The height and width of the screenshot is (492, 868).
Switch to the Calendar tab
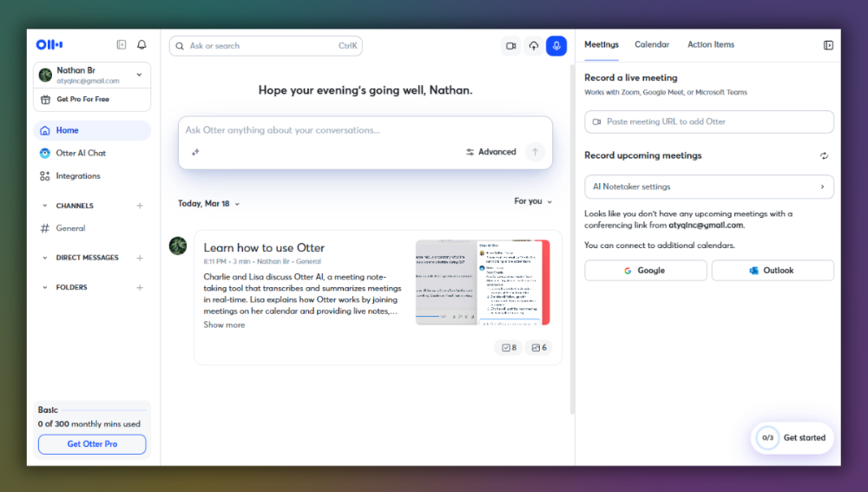click(651, 44)
